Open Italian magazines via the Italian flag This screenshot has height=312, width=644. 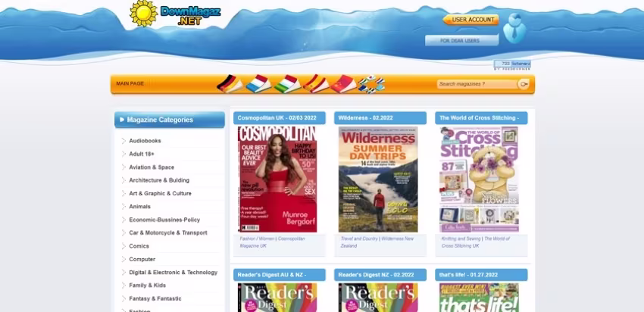(x=287, y=83)
